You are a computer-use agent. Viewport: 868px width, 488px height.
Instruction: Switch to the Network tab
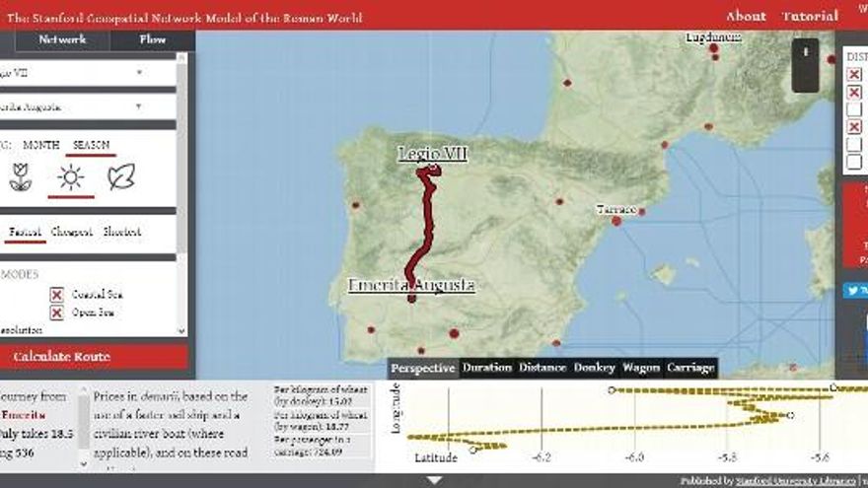click(x=62, y=39)
